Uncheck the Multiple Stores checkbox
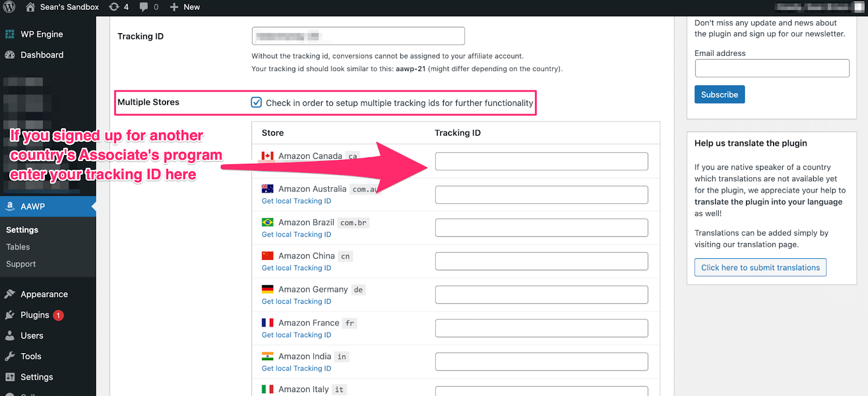The height and width of the screenshot is (396, 868). [257, 103]
